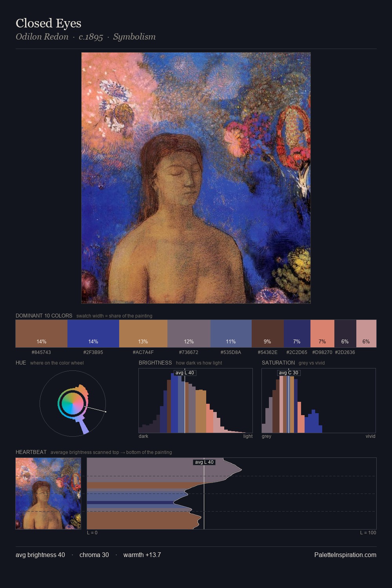This screenshot has height=588, width=392.
Task: Click the '#AC7A4F' hex code label
Action: [x=143, y=352]
